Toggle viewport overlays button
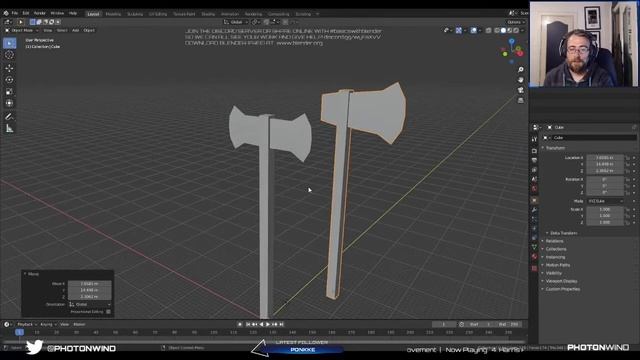 point(473,30)
